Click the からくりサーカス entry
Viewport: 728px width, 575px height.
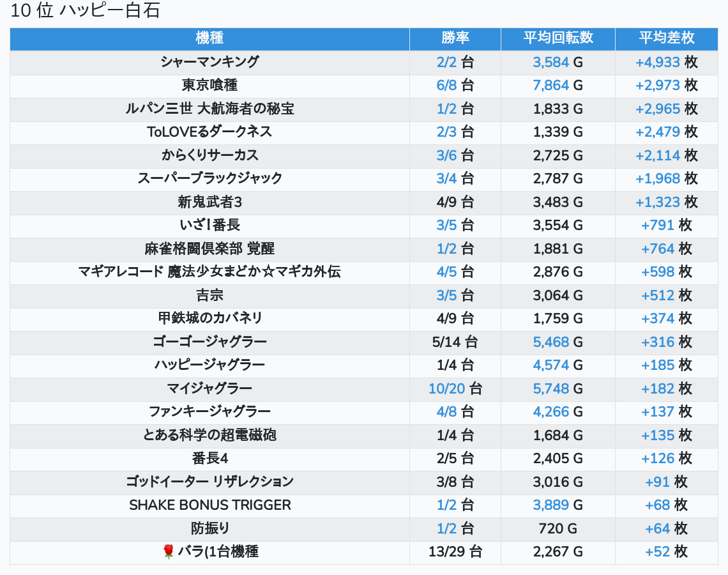point(209,155)
